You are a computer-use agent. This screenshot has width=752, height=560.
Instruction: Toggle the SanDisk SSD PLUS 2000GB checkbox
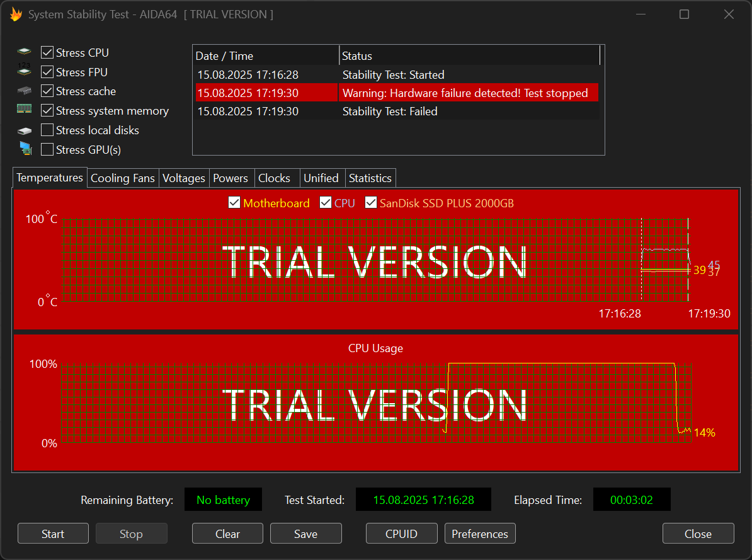pos(371,202)
